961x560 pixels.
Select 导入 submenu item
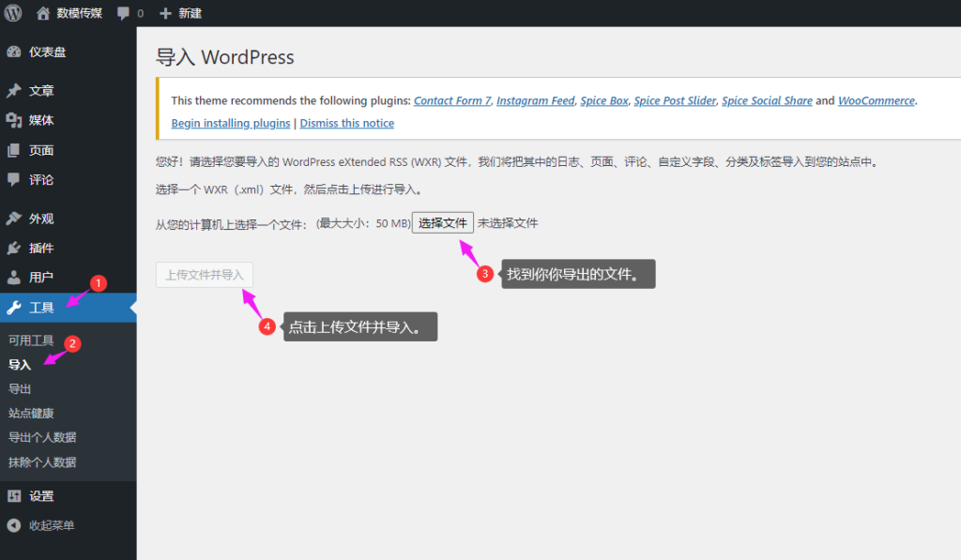point(20,365)
